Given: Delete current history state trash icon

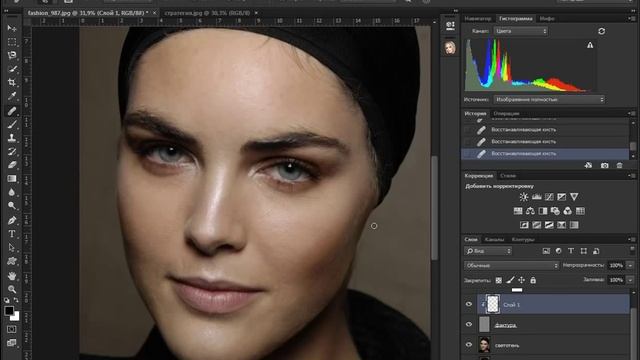Looking at the screenshot, I should pyautogui.click(x=620, y=165).
